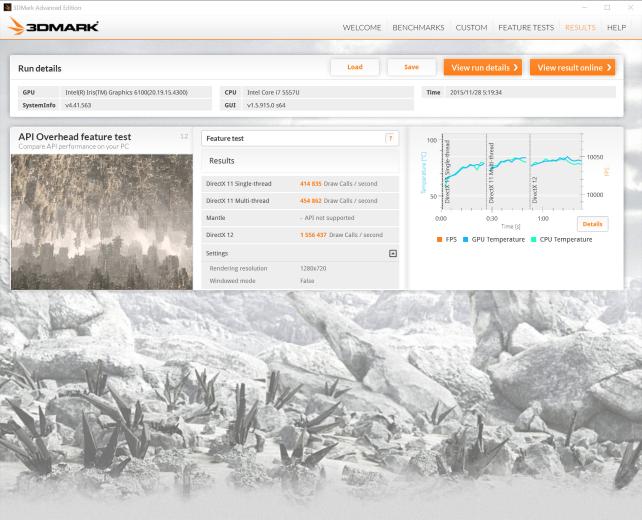Open the Feature test help question mark
Image resolution: width=642 pixels, height=520 pixels.
391,138
